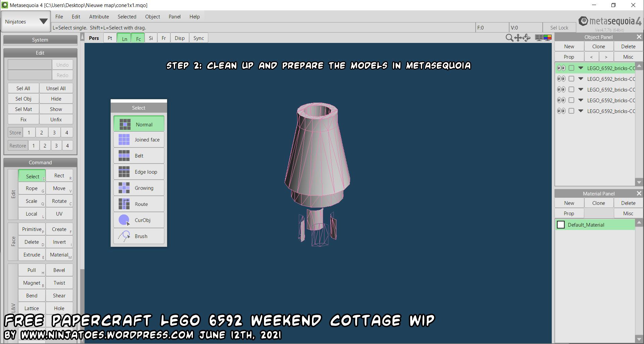Pick the Belt selection mode
The height and width of the screenshot is (344, 644).
click(139, 156)
